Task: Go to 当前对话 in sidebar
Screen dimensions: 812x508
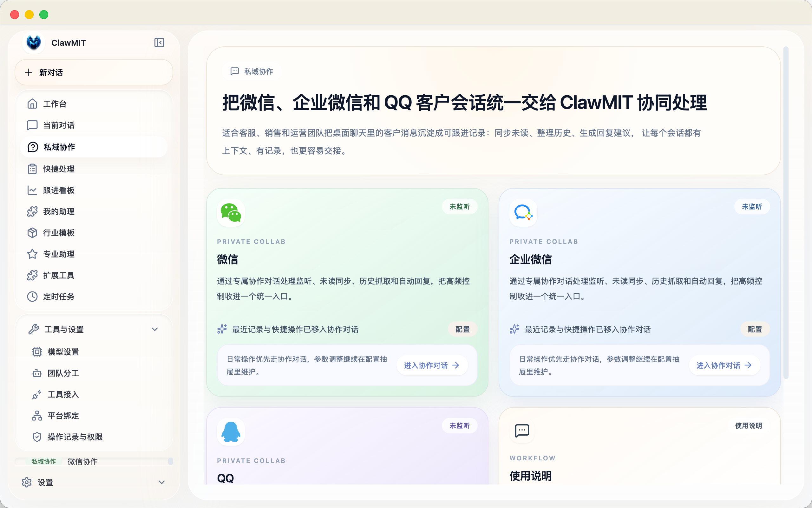Action: [x=94, y=125]
